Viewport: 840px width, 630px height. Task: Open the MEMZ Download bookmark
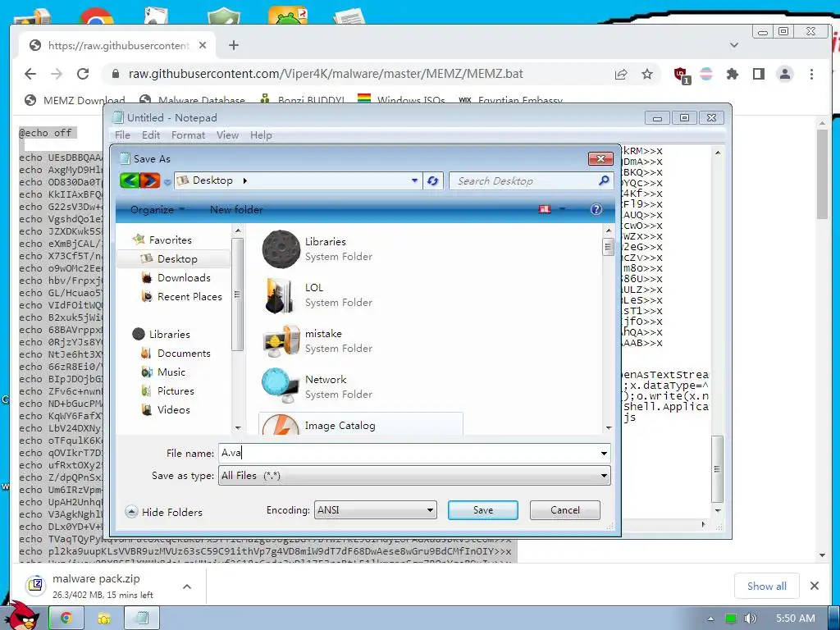[x=75, y=100]
